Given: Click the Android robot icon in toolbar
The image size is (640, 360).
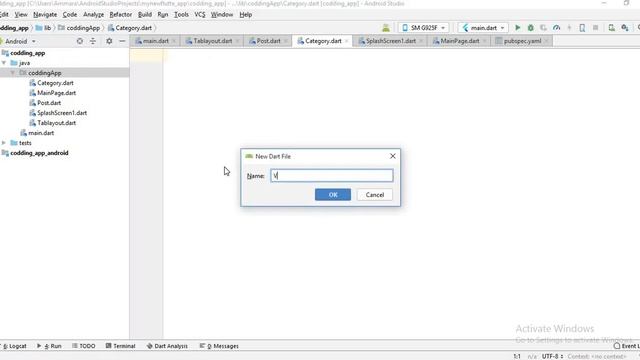Looking at the screenshot, I should [x=386, y=28].
